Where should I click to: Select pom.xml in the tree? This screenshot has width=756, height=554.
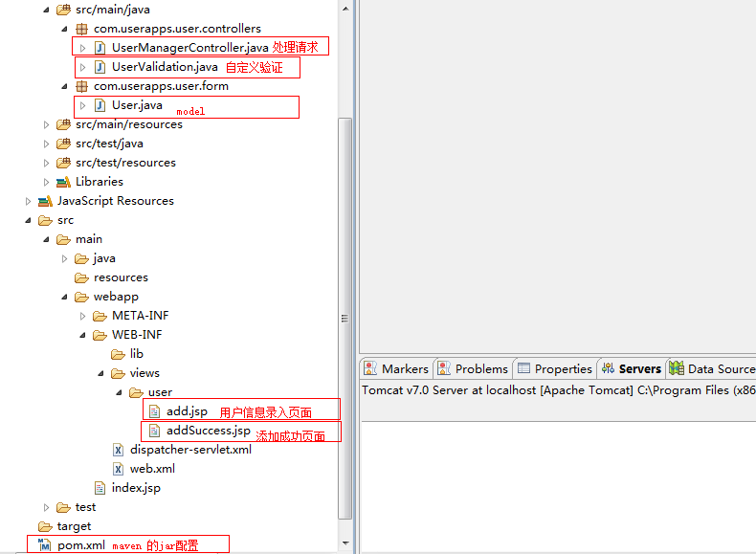click(x=81, y=545)
